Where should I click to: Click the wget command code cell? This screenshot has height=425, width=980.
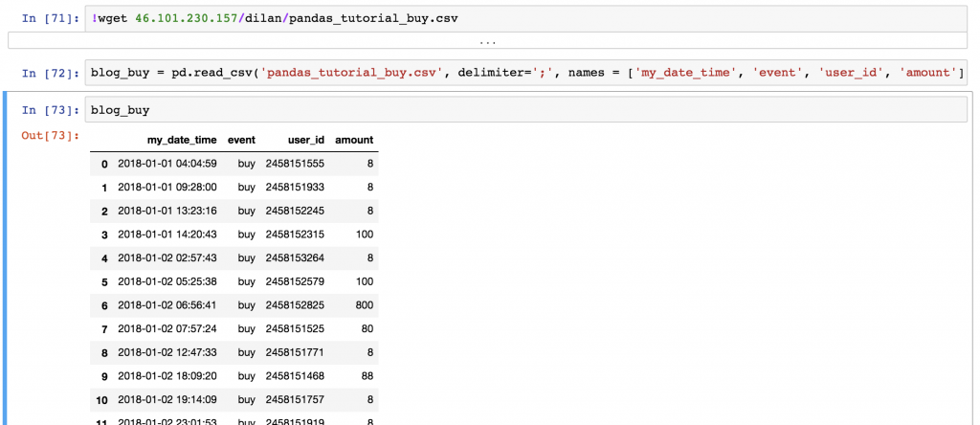click(x=526, y=16)
